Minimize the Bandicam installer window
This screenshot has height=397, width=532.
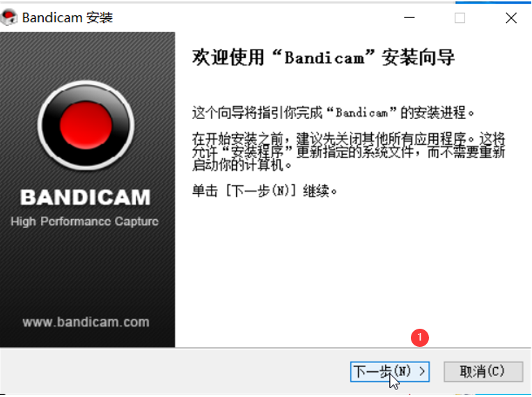click(x=409, y=17)
